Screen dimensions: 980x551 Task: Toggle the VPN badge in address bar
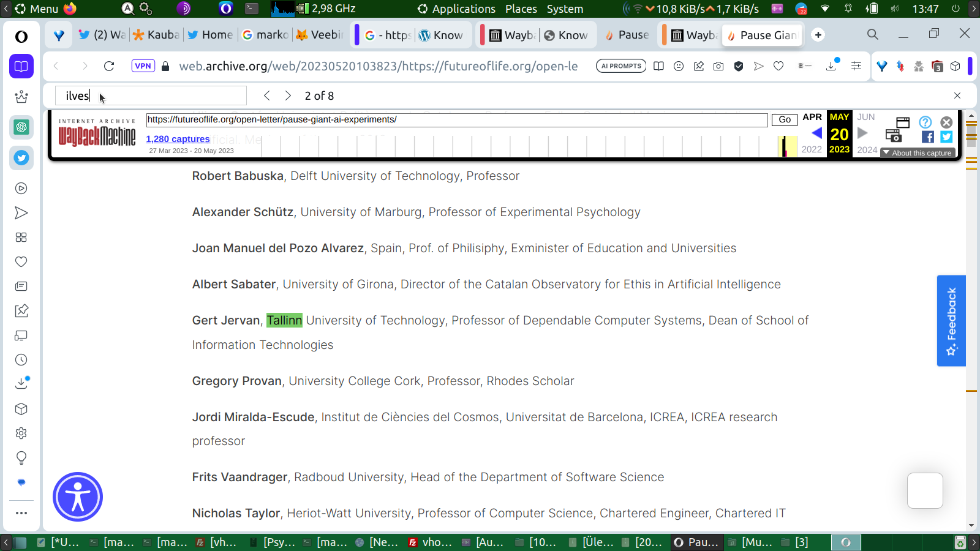pos(143,66)
